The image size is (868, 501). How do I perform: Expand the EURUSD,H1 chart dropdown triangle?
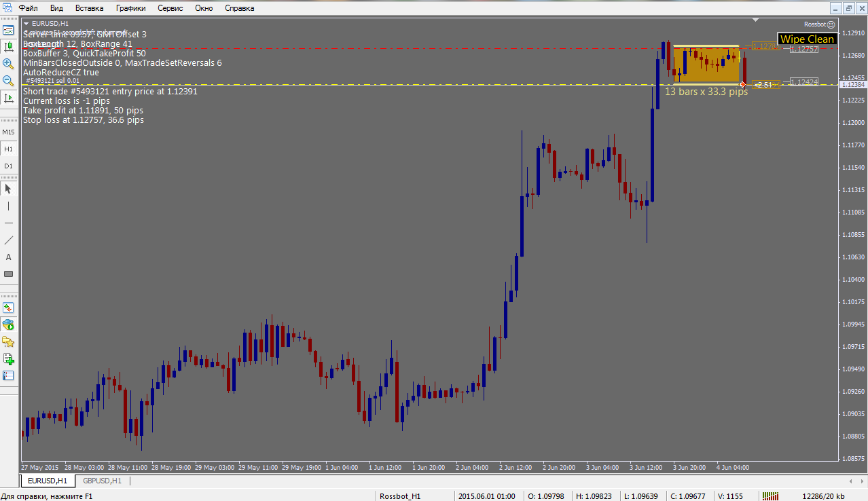click(x=26, y=23)
